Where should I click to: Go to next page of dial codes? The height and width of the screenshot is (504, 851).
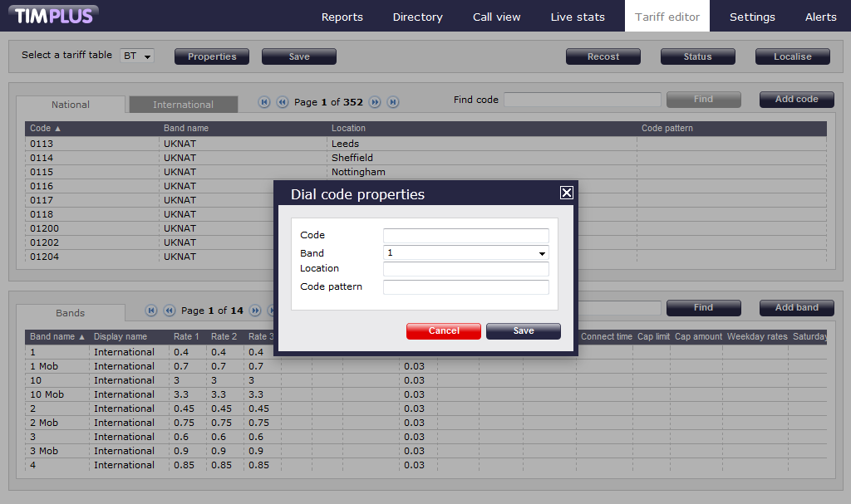375,102
